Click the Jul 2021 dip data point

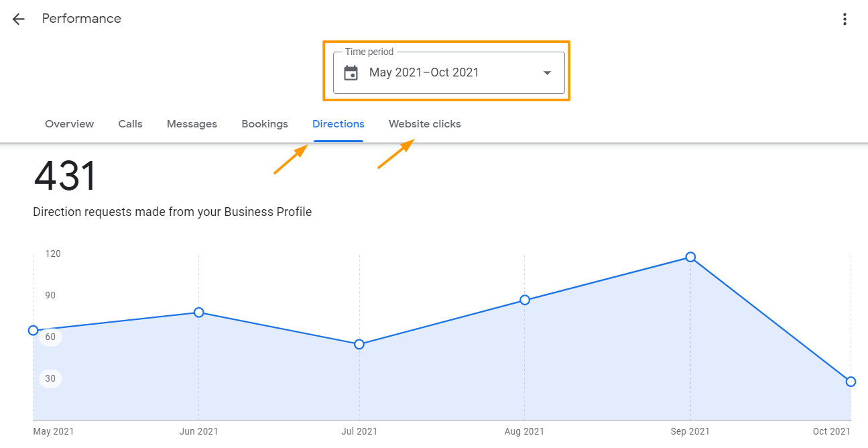(x=359, y=344)
